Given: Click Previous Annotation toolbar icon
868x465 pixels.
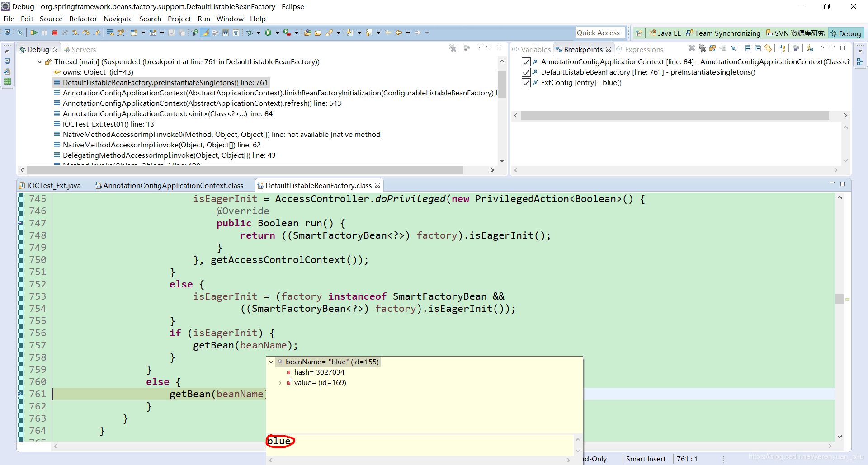Looking at the screenshot, I should coord(369,33).
